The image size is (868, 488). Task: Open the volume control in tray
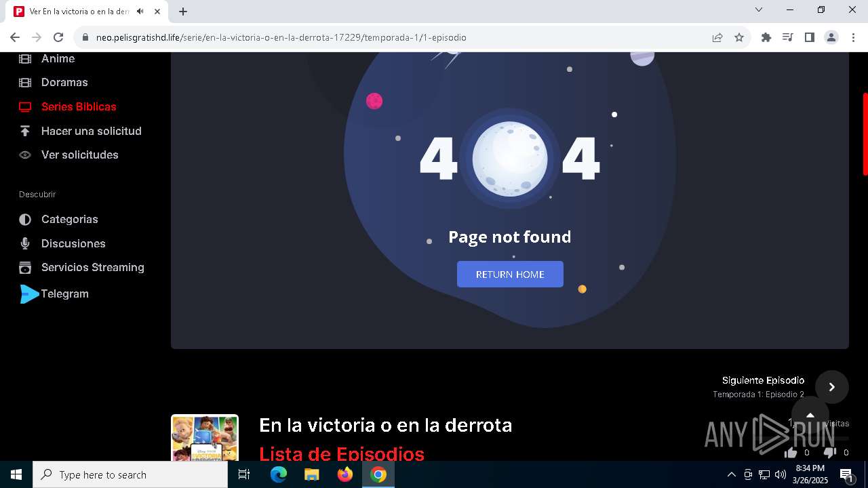pos(781,474)
